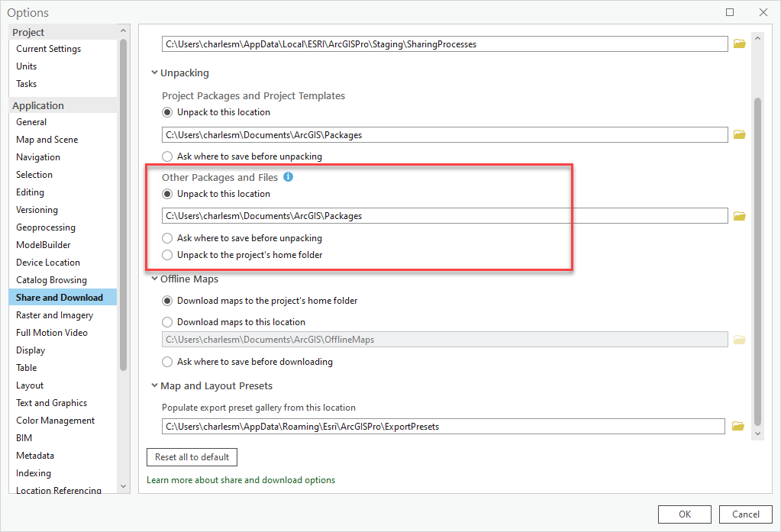
Task: Browse folder for Other Packages unpack location
Action: [739, 216]
